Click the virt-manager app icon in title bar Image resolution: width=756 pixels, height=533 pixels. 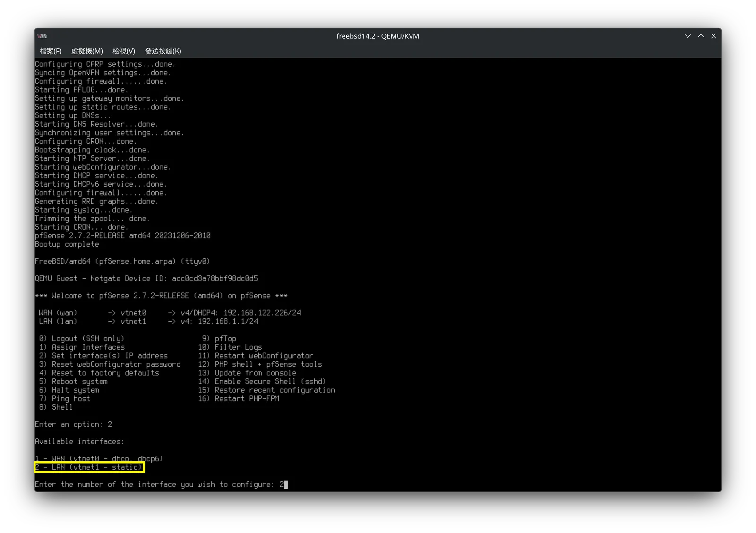pos(43,36)
